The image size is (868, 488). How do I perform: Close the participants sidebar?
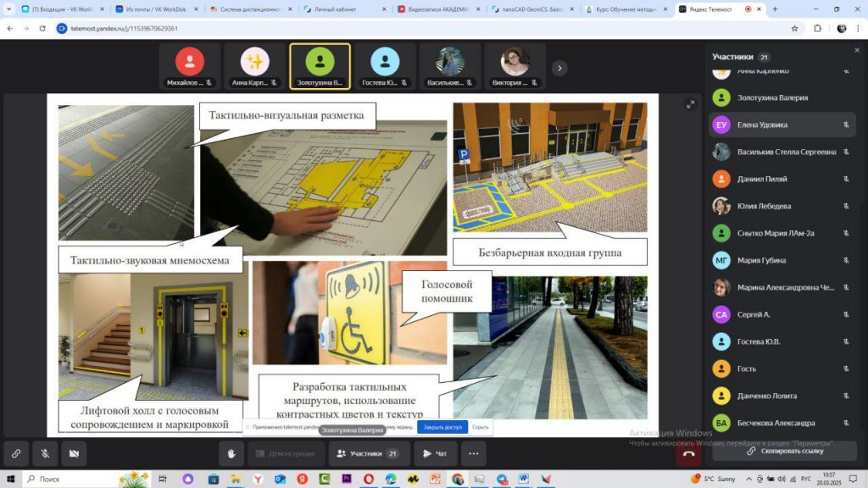tap(856, 50)
